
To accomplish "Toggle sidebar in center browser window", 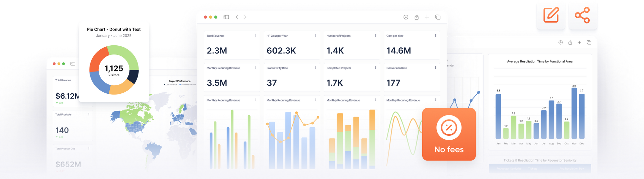I will coord(226,17).
